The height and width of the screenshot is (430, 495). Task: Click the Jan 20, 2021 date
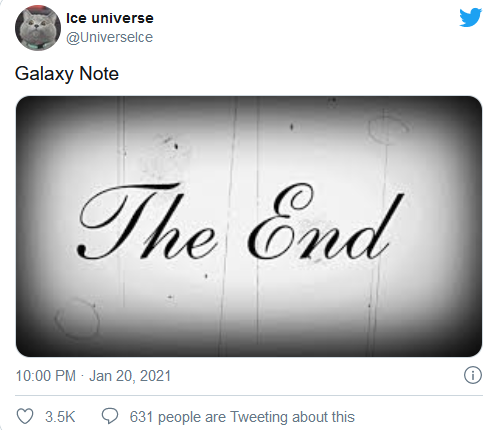click(x=130, y=376)
